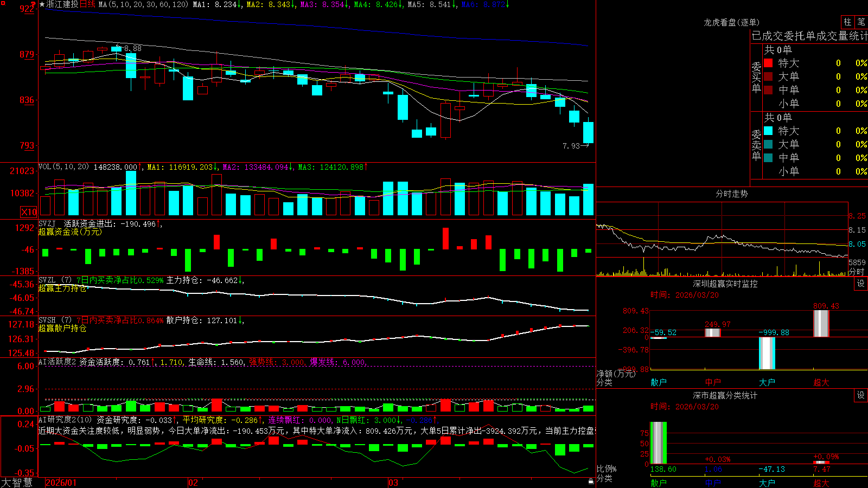This screenshot has width=868, height=488.
Task: Click the dark red 中单 buy order swatch
Action: tap(768, 90)
